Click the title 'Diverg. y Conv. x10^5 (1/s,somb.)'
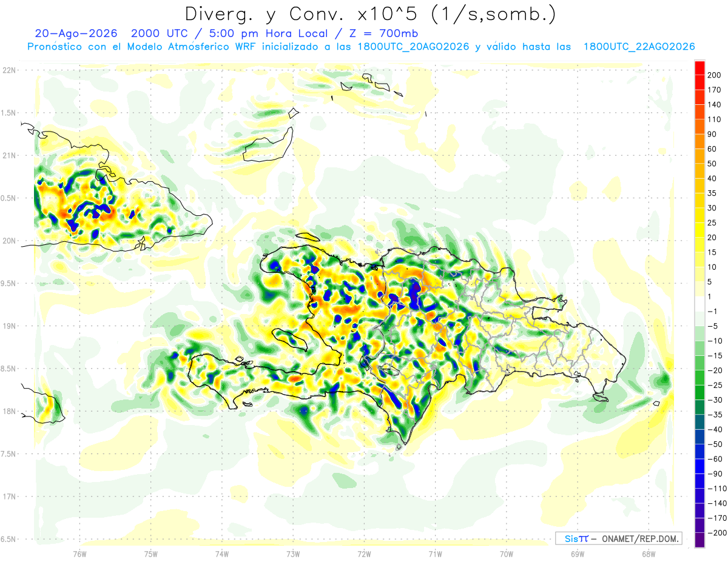 (369, 13)
